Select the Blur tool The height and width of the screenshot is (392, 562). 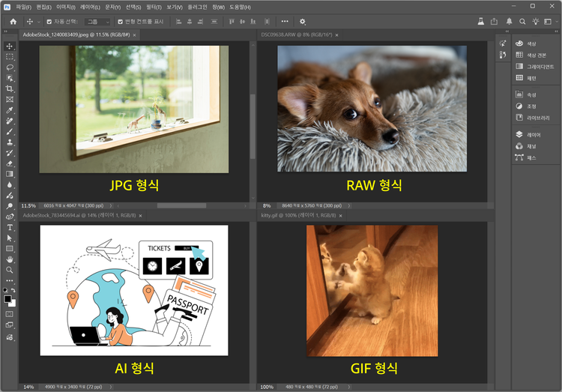point(9,184)
